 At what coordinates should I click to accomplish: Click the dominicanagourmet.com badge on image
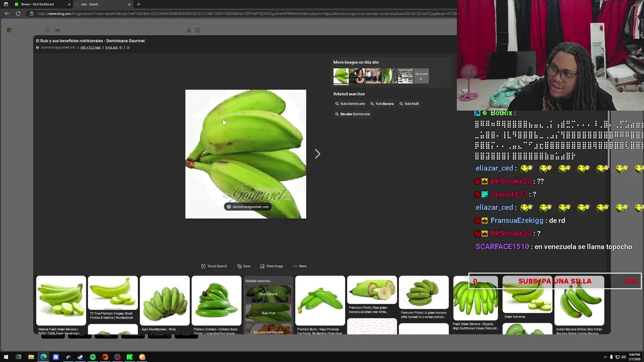[247, 207]
